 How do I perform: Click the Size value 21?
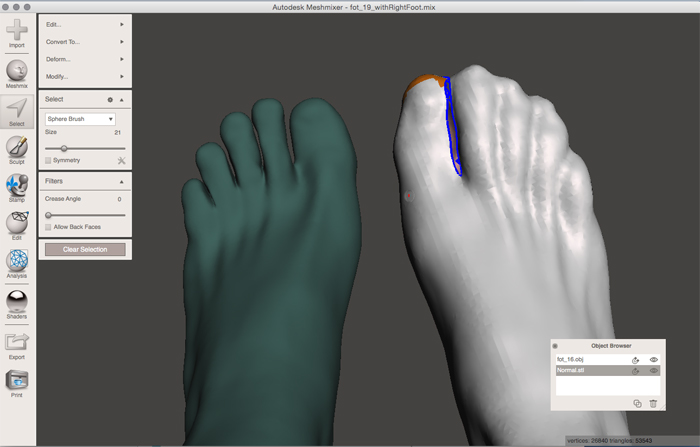[117, 133]
